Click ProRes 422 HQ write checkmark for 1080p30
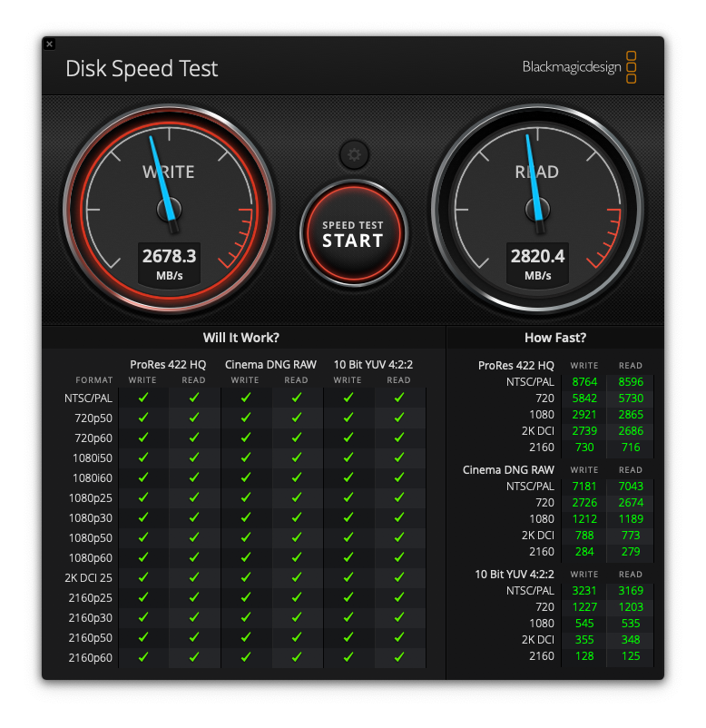This screenshot has height=728, width=706. (143, 517)
